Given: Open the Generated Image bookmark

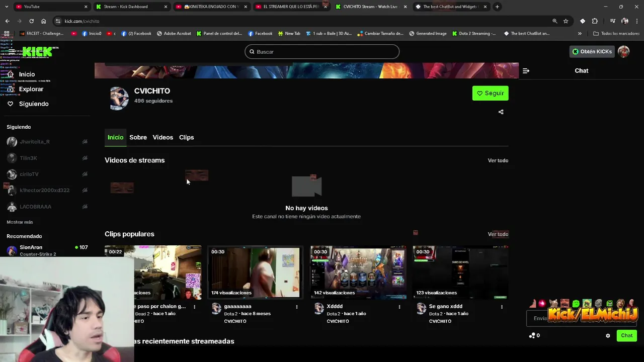Looking at the screenshot, I should (428, 34).
